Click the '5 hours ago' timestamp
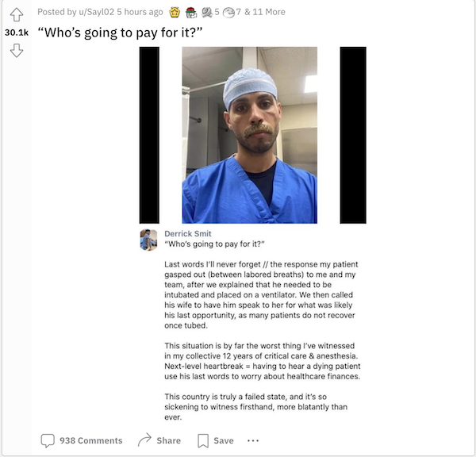 click(140, 12)
